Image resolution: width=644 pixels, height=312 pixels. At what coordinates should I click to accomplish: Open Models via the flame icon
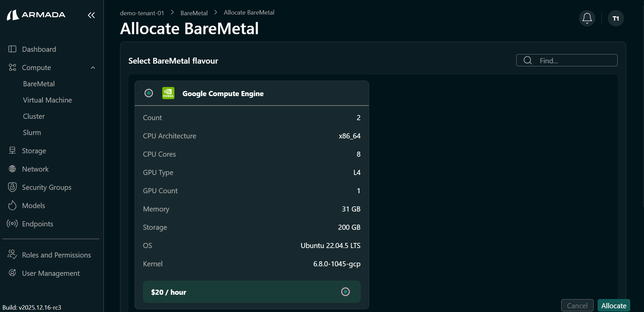pyautogui.click(x=12, y=205)
